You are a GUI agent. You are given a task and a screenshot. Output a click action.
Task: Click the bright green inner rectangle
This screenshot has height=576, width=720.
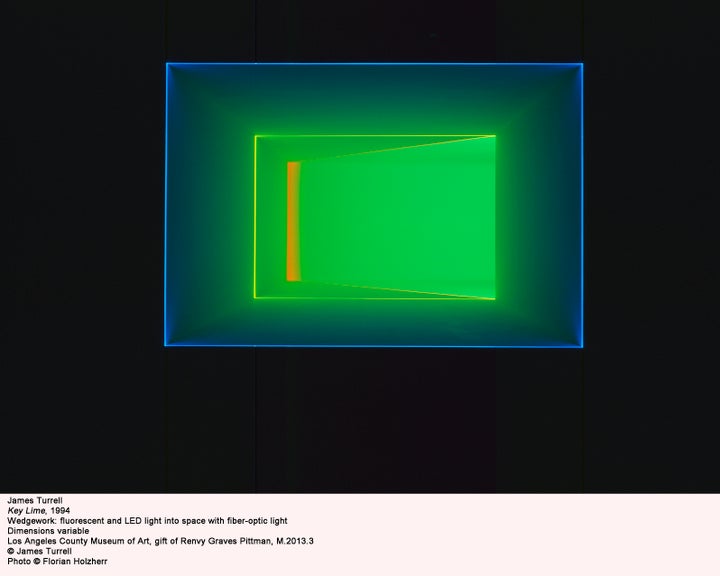point(375,217)
